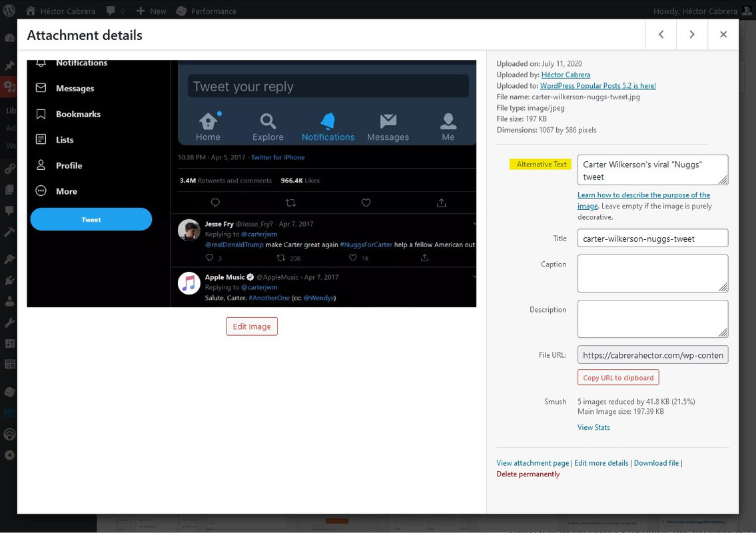Click into the Caption textarea

653,273
